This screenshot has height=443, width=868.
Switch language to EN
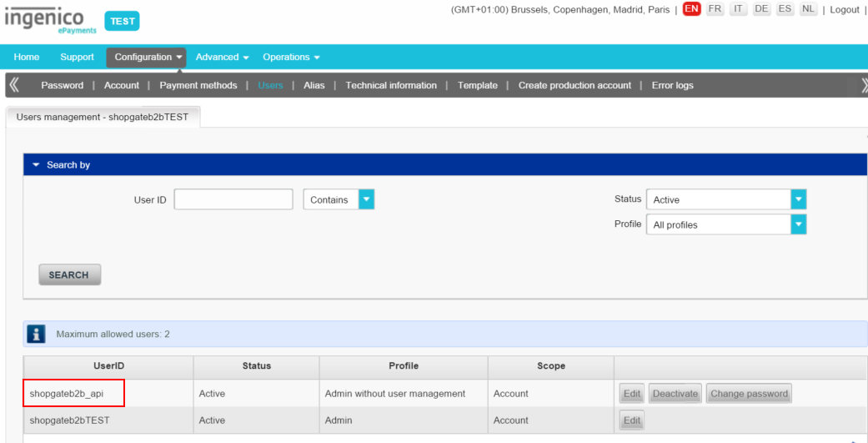point(691,9)
